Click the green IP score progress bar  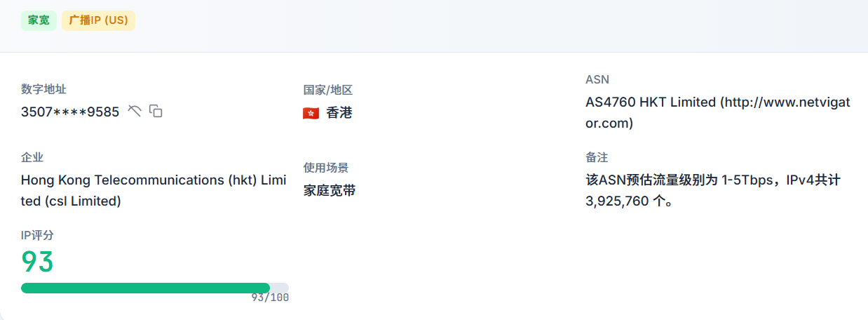(x=145, y=288)
